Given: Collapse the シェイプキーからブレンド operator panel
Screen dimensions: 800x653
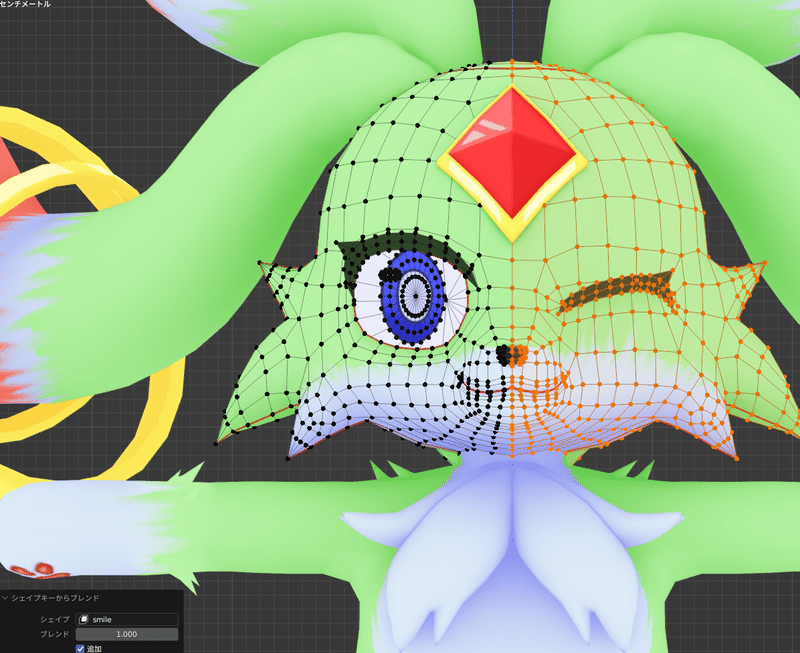Looking at the screenshot, I should (6, 598).
